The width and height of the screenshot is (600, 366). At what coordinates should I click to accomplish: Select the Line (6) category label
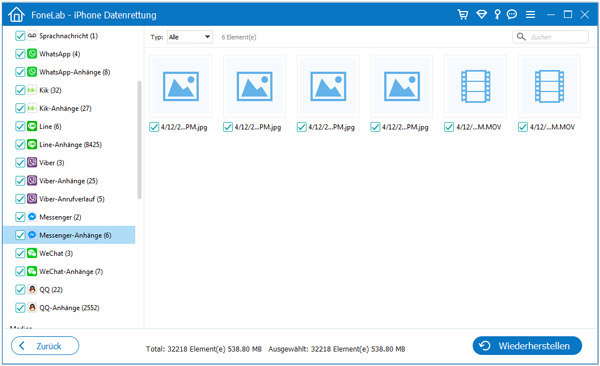pyautogui.click(x=50, y=126)
